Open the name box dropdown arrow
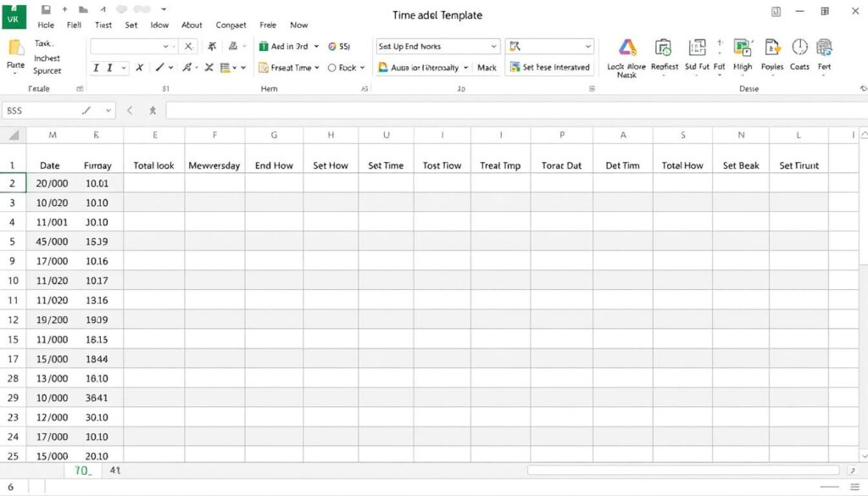 pyautogui.click(x=108, y=111)
